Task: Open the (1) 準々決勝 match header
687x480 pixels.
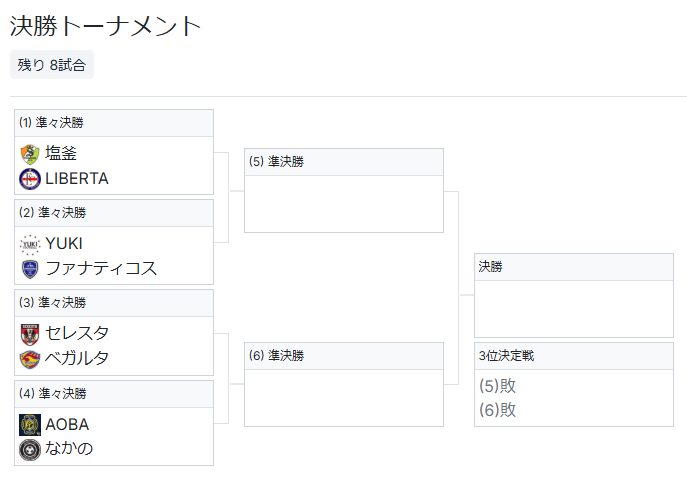Action: click(114, 123)
